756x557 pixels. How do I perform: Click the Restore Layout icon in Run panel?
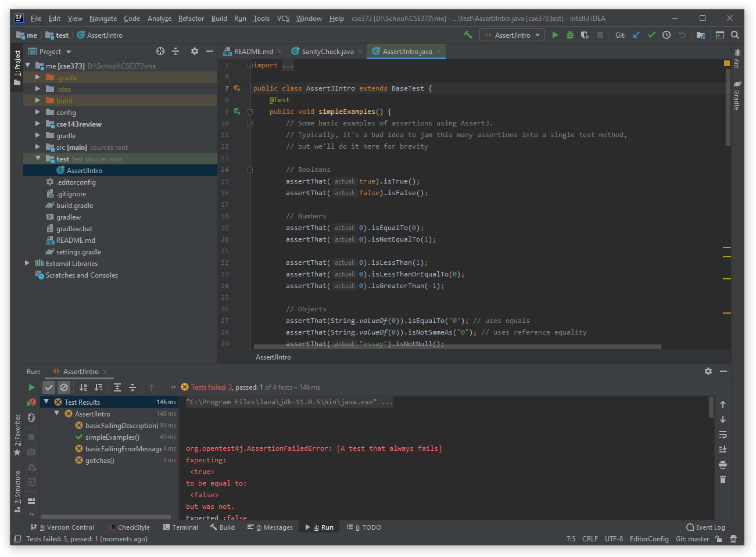point(31,501)
